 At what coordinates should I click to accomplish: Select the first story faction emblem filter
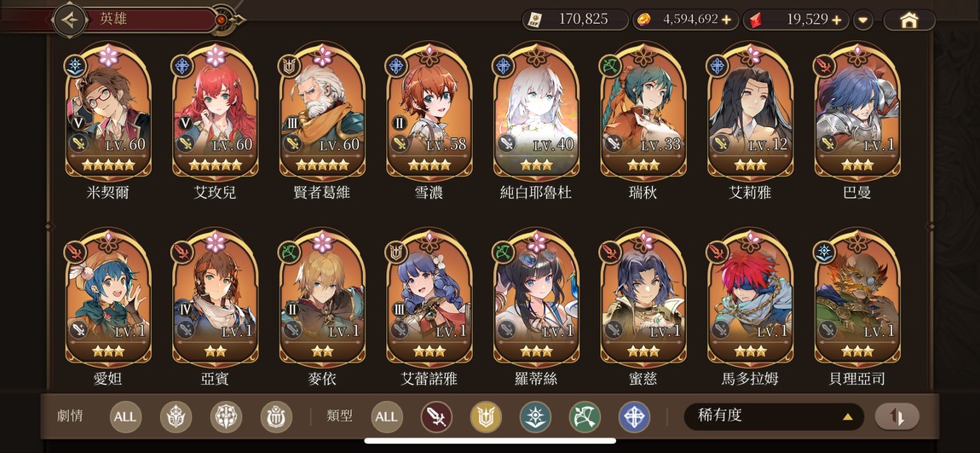(x=176, y=417)
